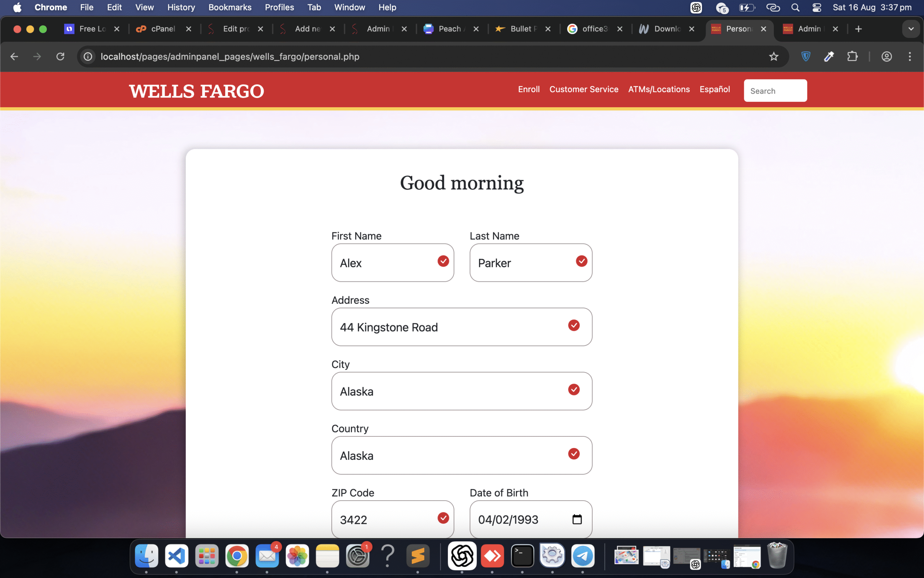This screenshot has height=578, width=924.
Task: Open Sublime Text from the Dock
Action: [x=418, y=556]
